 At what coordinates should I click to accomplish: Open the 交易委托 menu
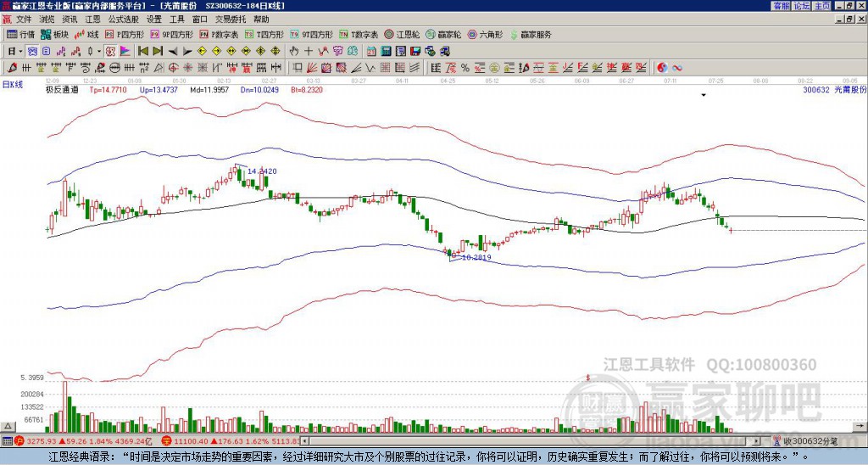[x=231, y=20]
